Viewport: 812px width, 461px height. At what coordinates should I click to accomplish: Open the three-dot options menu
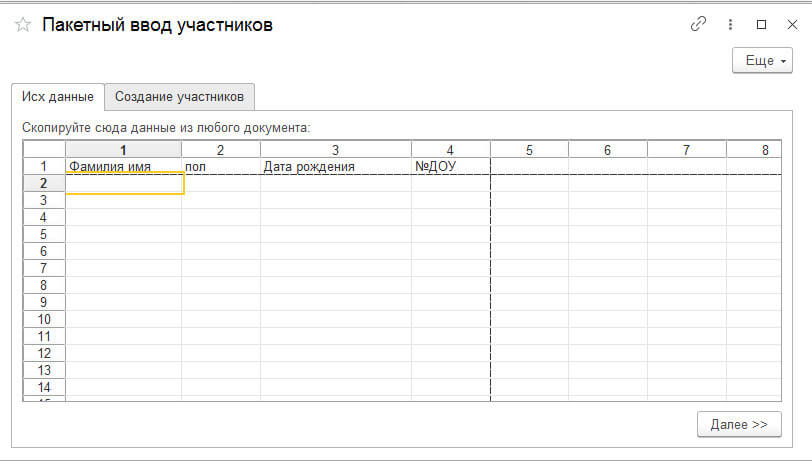point(731,24)
